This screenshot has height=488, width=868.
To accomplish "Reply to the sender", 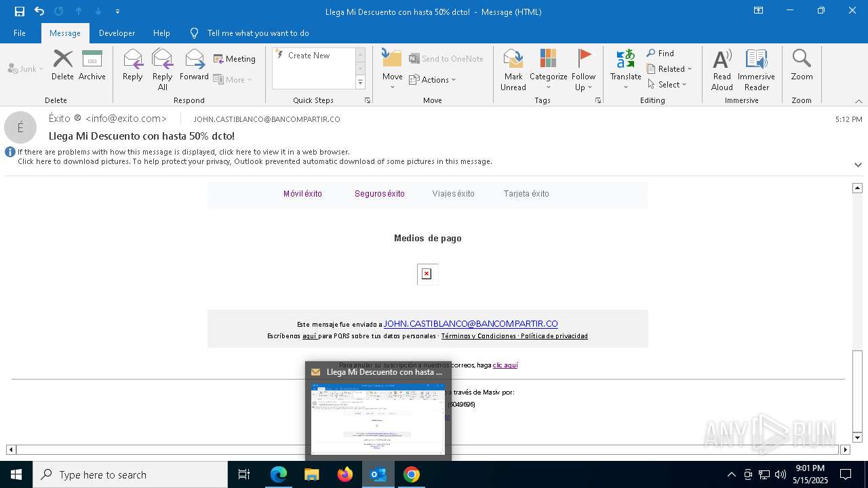I will pos(133,66).
